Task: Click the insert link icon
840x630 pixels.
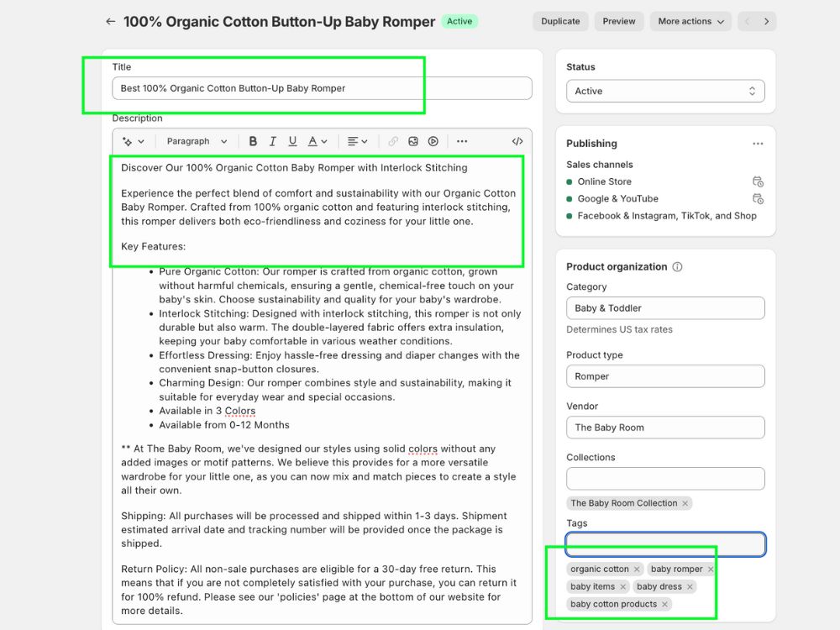Action: click(393, 141)
